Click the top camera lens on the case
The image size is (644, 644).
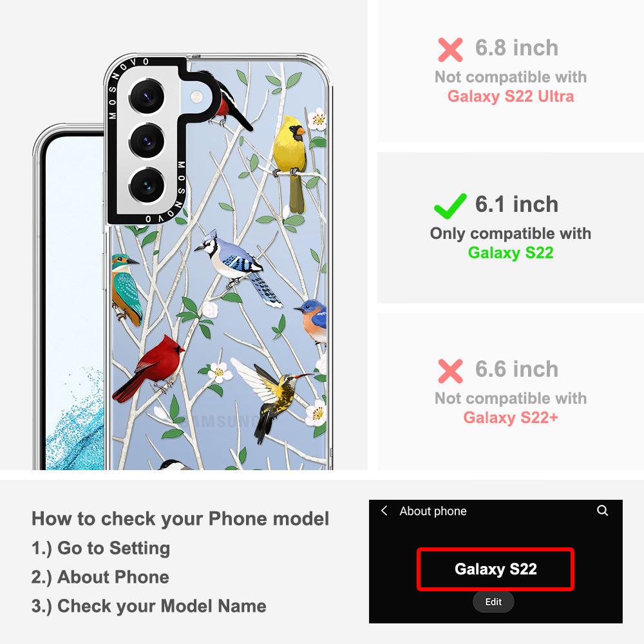coord(147,97)
